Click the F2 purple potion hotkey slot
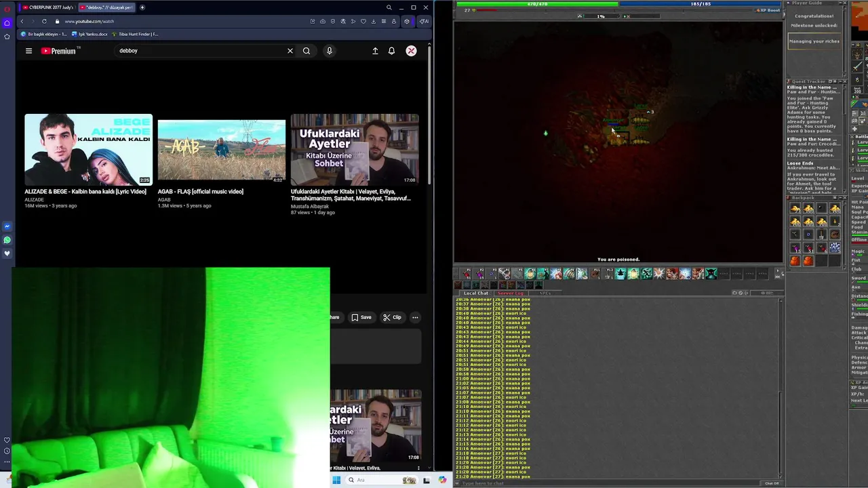Screen dimensions: 868x488 pos(480,274)
